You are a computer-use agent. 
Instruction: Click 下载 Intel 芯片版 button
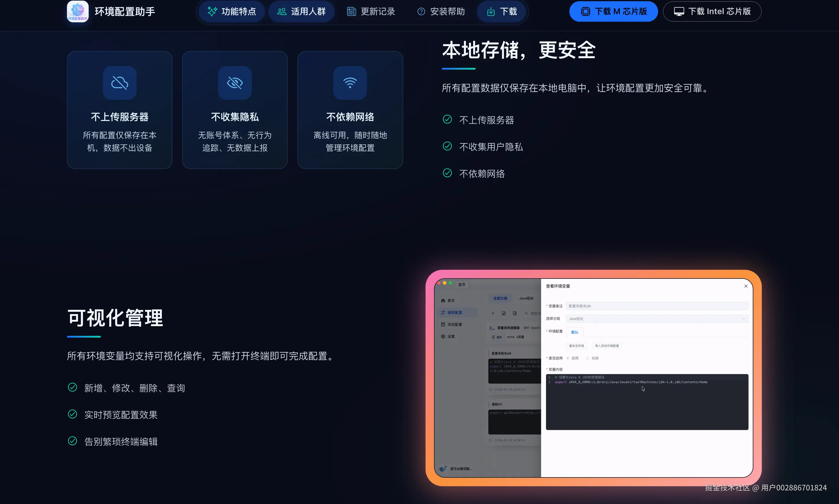click(x=712, y=11)
